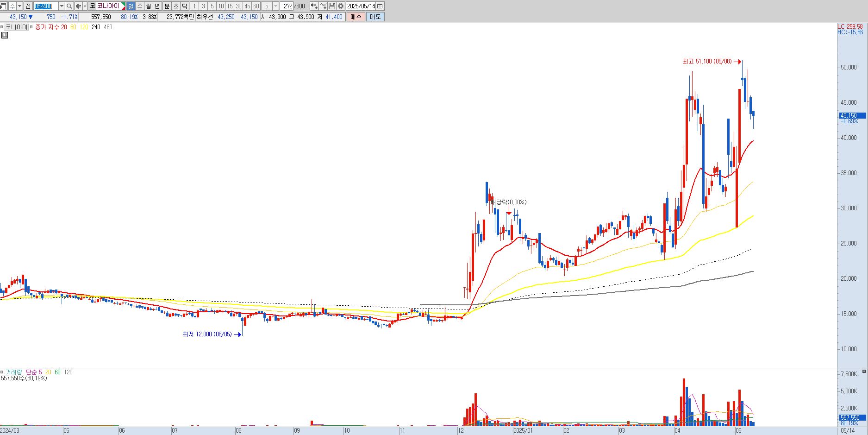
Task: Click the small square marker before 코나아이 legend
Action: [x=2, y=27]
